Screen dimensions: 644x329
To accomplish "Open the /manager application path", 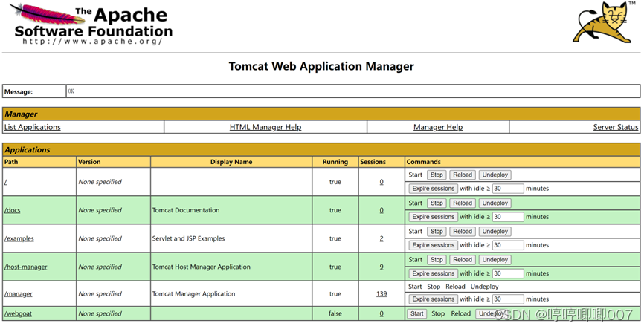I will tap(18, 293).
